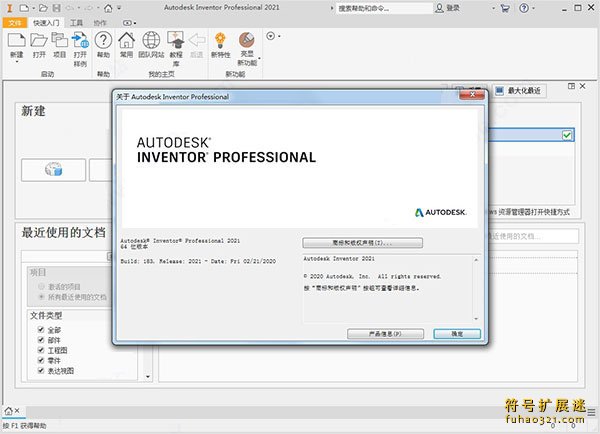Open the 教程库 tutorial gallery icon
The image size is (600, 434).
176,40
